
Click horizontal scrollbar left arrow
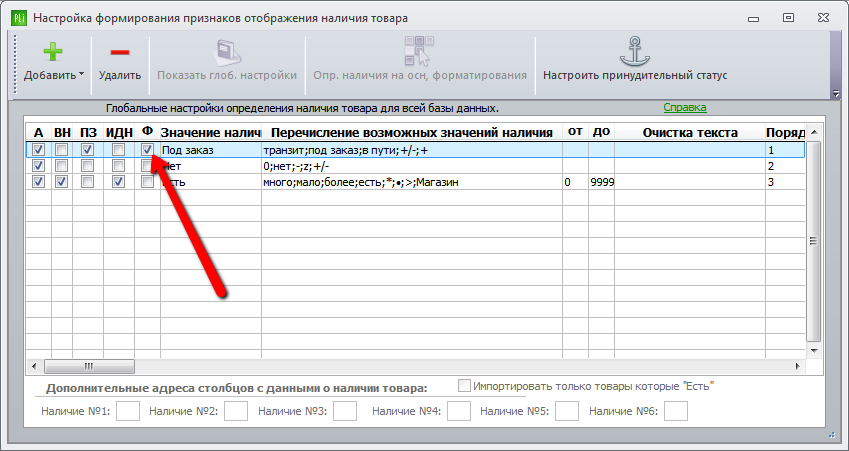tap(34, 367)
